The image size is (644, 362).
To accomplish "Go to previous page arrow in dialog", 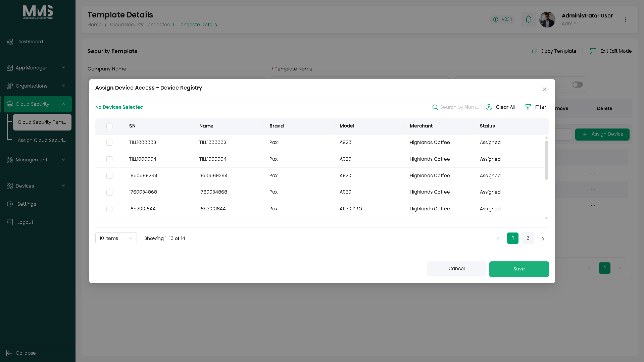I will click(x=498, y=239).
